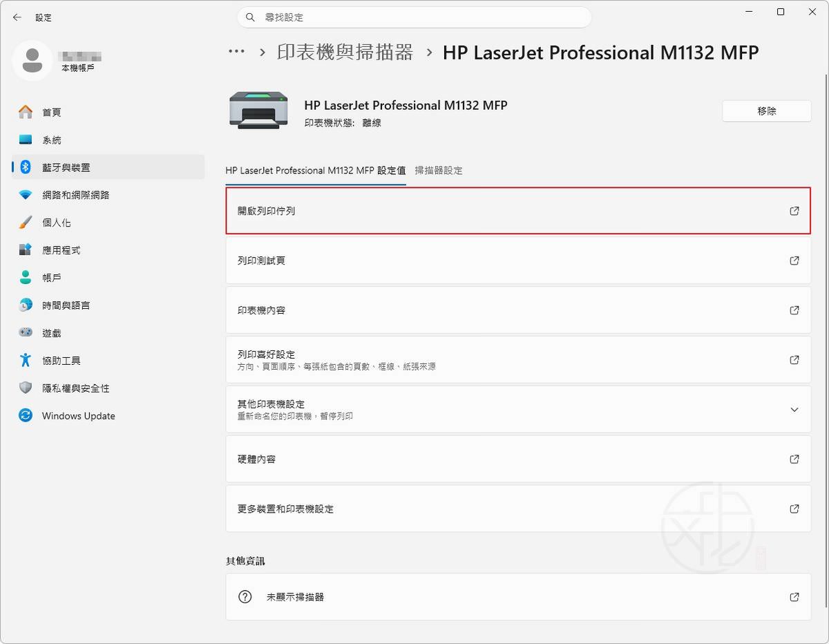The height and width of the screenshot is (644, 829).
Task: Open 帳戶 in sidebar
Action: point(108,278)
